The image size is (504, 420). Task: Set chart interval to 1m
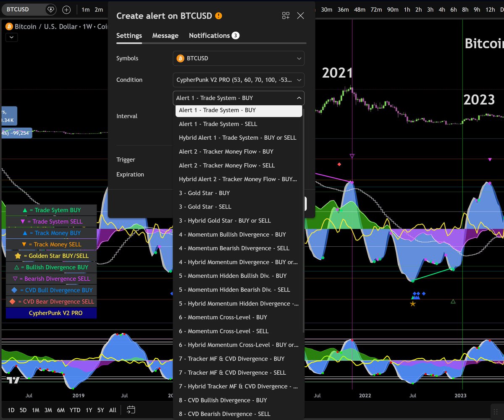pos(85,10)
